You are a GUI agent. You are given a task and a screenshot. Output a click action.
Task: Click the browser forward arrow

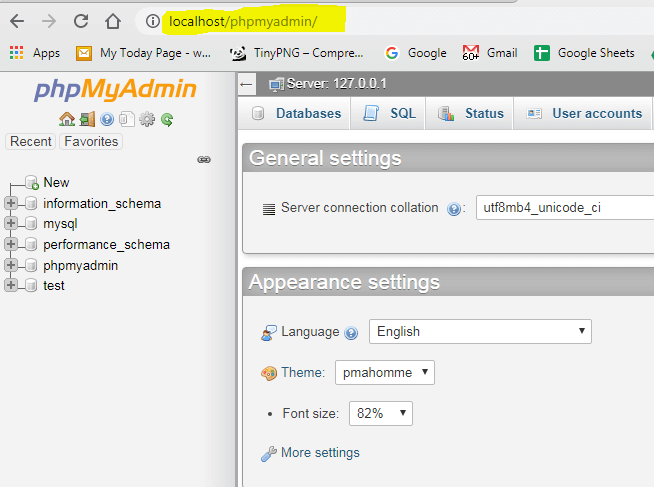tap(49, 21)
